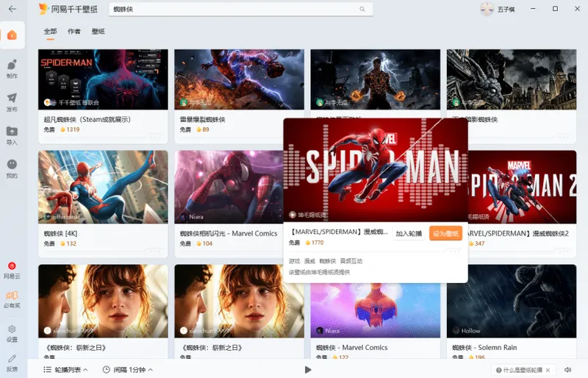588x378 pixels.
Task: Toggle the volume speaker icon
Action: 567,370
